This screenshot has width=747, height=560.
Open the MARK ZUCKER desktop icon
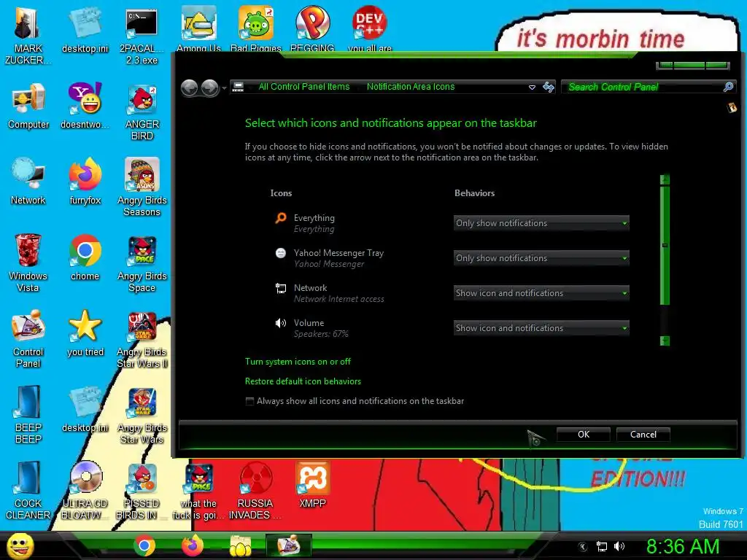[x=28, y=36]
